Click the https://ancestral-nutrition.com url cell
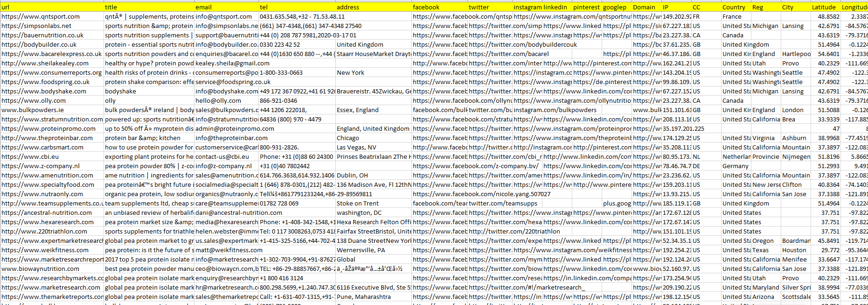This screenshot has height=305, width=868. 52,213
